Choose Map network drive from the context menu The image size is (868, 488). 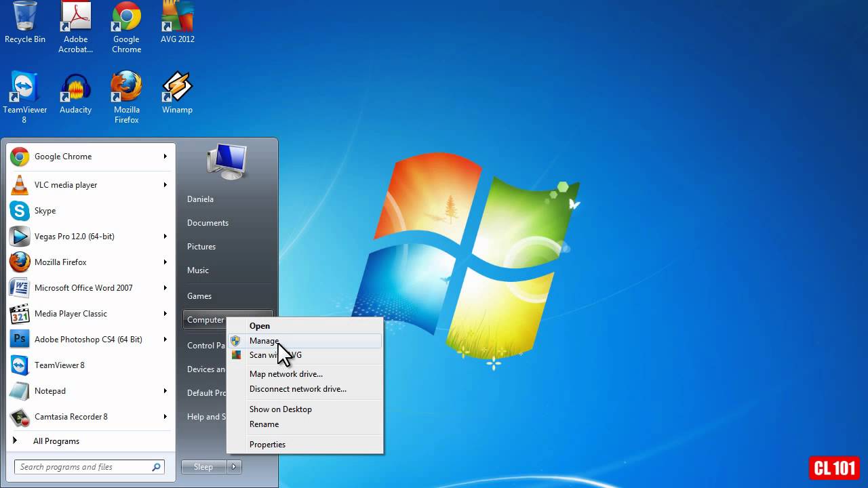[x=285, y=373]
